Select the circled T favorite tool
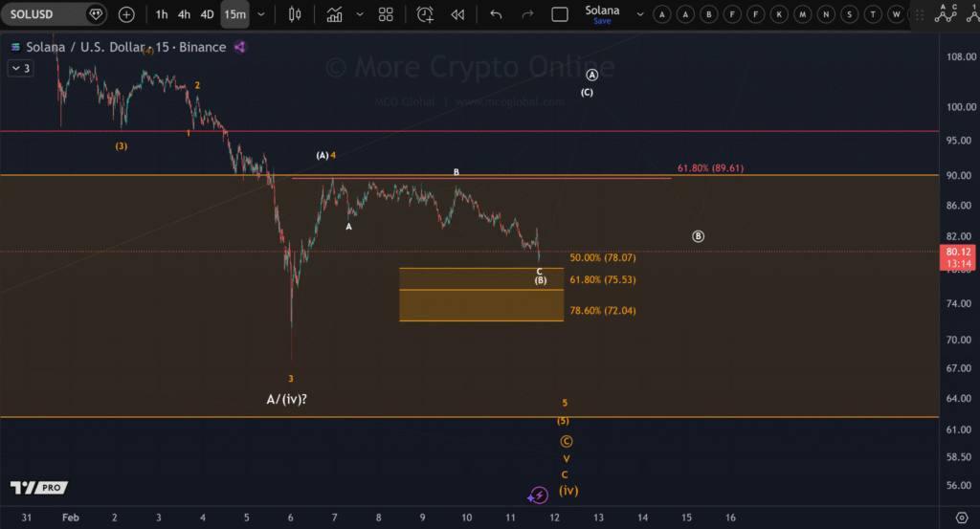This screenshot has width=980, height=529. click(873, 14)
